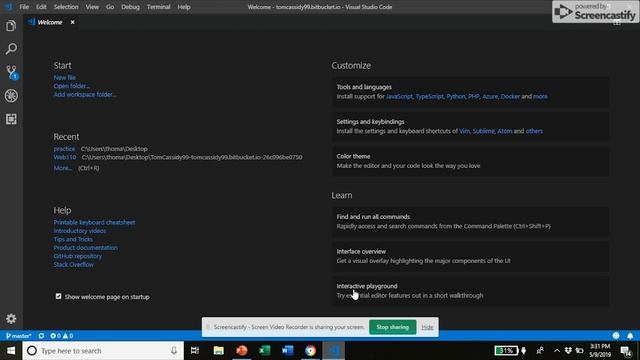Open Task View on the taskbar
Image resolution: width=640 pixels, height=360 pixels.
(195, 351)
